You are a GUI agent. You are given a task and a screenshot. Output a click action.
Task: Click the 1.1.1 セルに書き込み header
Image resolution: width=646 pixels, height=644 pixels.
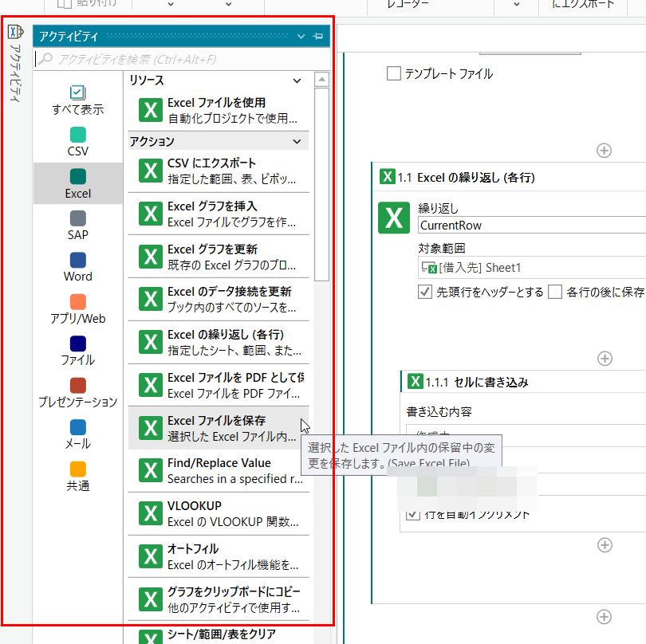tap(523, 382)
